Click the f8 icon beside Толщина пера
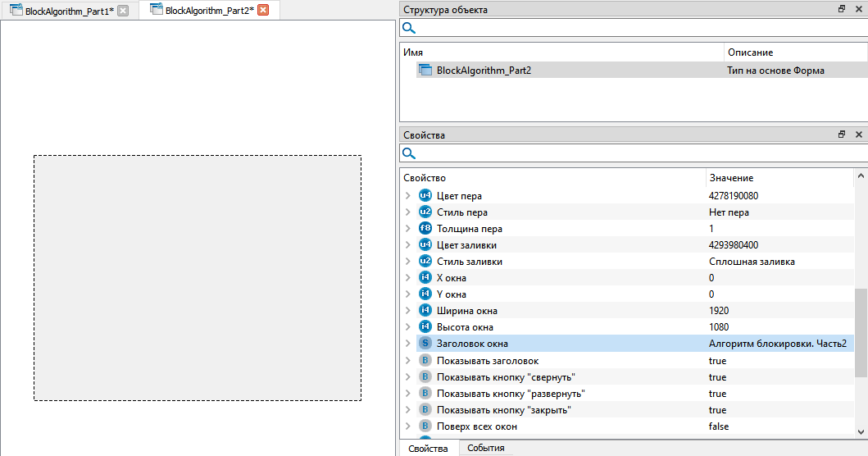The width and height of the screenshot is (868, 456). coord(425,229)
